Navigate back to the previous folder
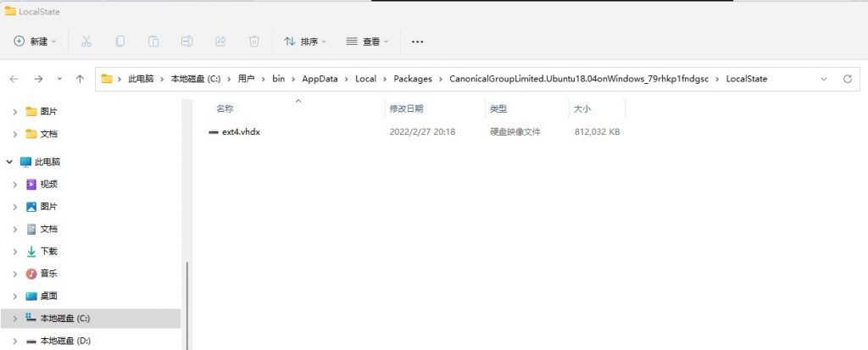Image resolution: width=868 pixels, height=350 pixels. [x=14, y=79]
